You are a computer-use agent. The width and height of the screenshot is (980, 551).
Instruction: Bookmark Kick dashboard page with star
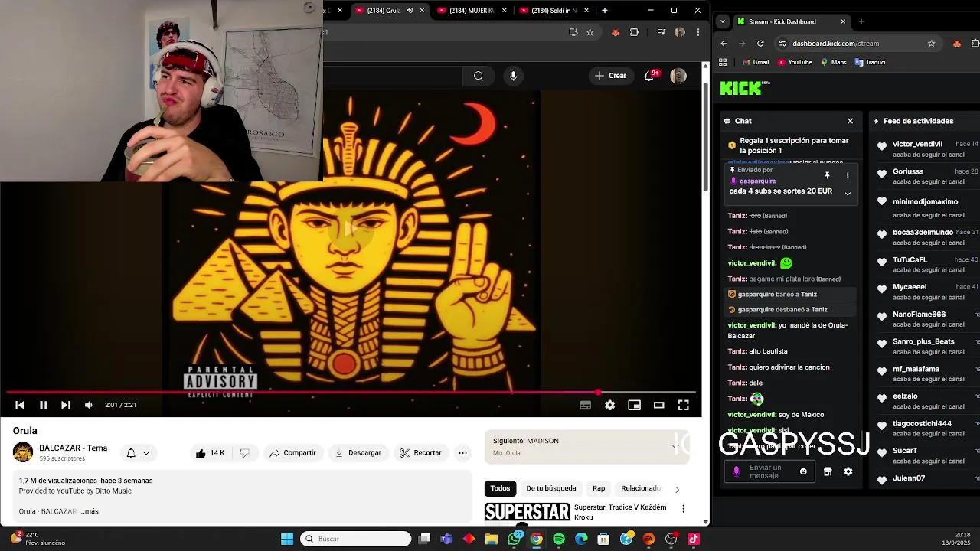pyautogui.click(x=931, y=44)
